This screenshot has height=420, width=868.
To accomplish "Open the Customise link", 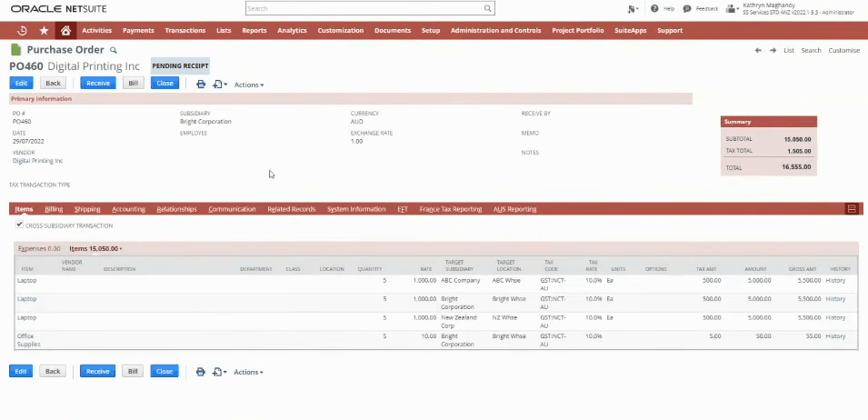I will point(844,50).
